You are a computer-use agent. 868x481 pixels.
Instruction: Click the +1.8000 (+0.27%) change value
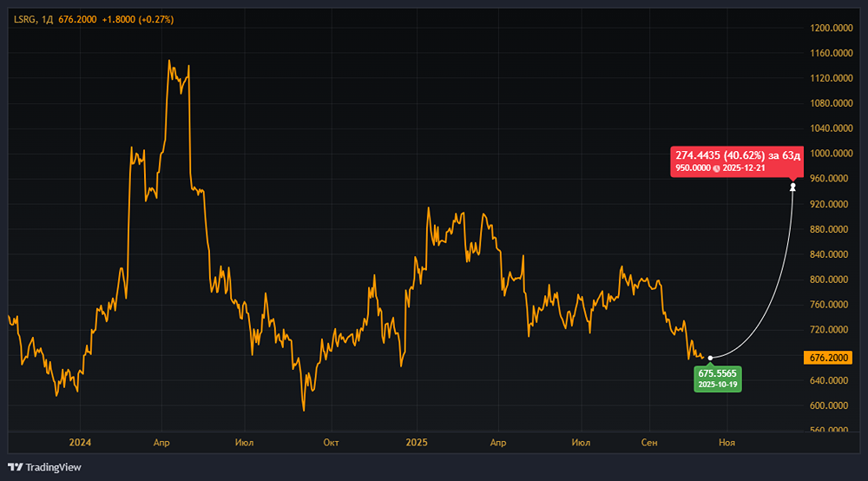tap(138, 19)
